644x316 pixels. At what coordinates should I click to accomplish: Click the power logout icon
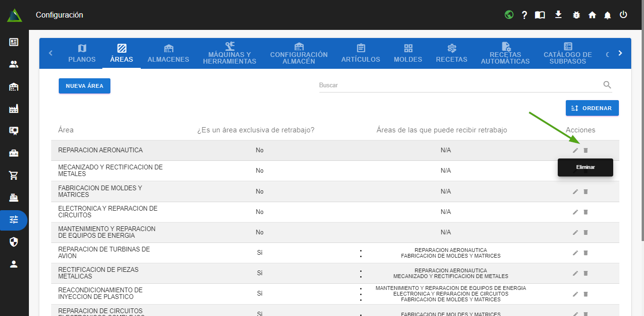tap(624, 15)
